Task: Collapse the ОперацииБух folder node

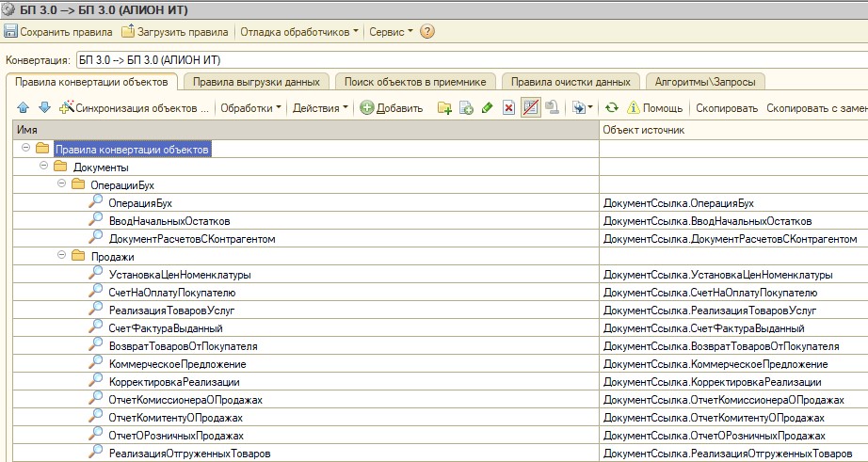Action: 61,183
